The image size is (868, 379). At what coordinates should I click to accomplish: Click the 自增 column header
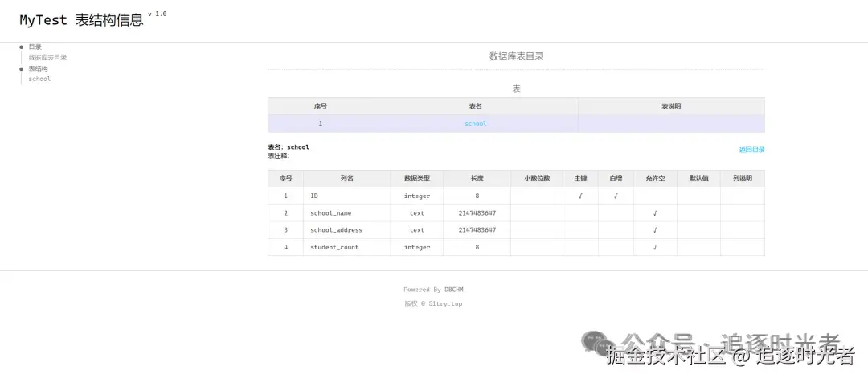click(x=616, y=179)
